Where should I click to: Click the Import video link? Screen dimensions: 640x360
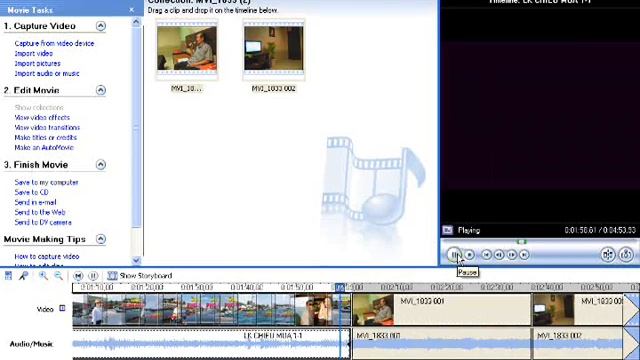point(33,53)
